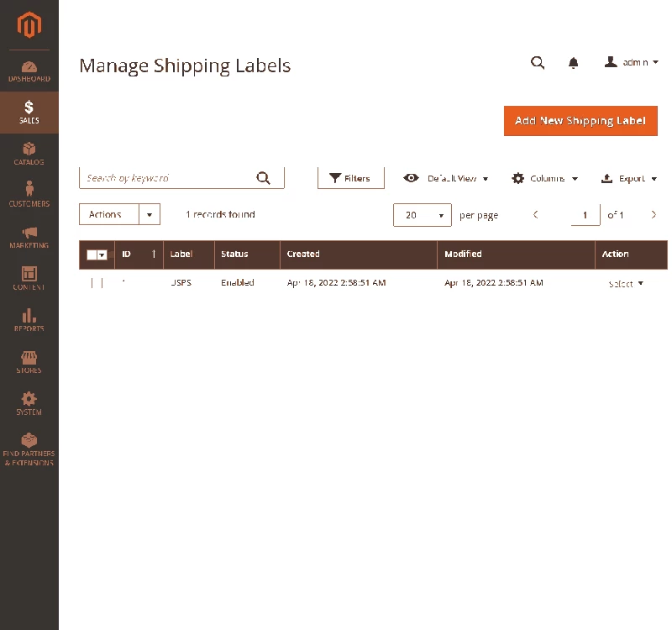Click the USPS label cell
The image size is (672, 630).
tap(181, 283)
